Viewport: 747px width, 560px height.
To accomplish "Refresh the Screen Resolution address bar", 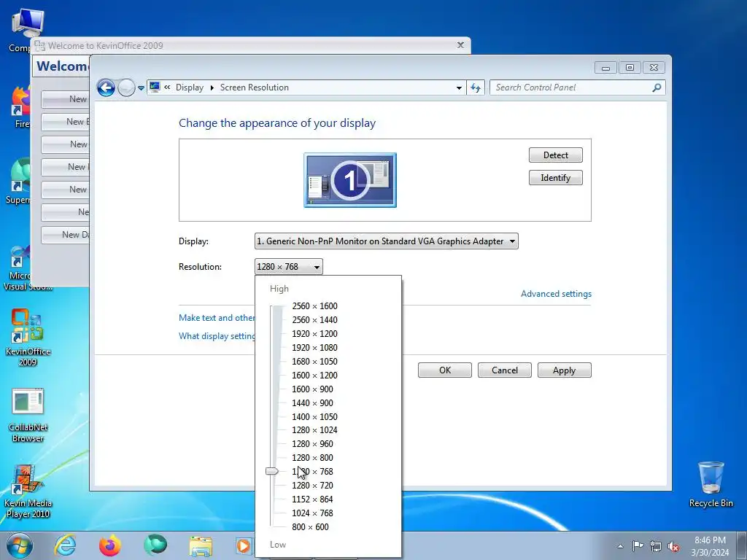I will 476,87.
